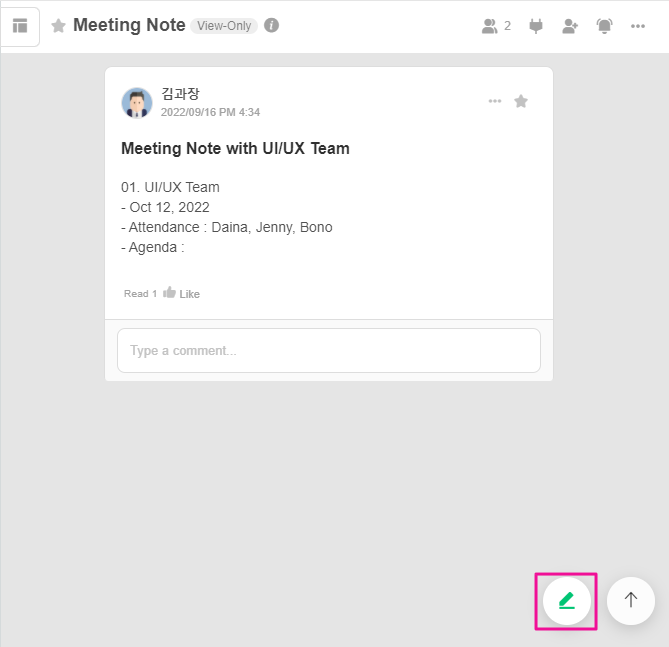Click the View-Only badge
669x647 pixels.
pyautogui.click(x=224, y=26)
